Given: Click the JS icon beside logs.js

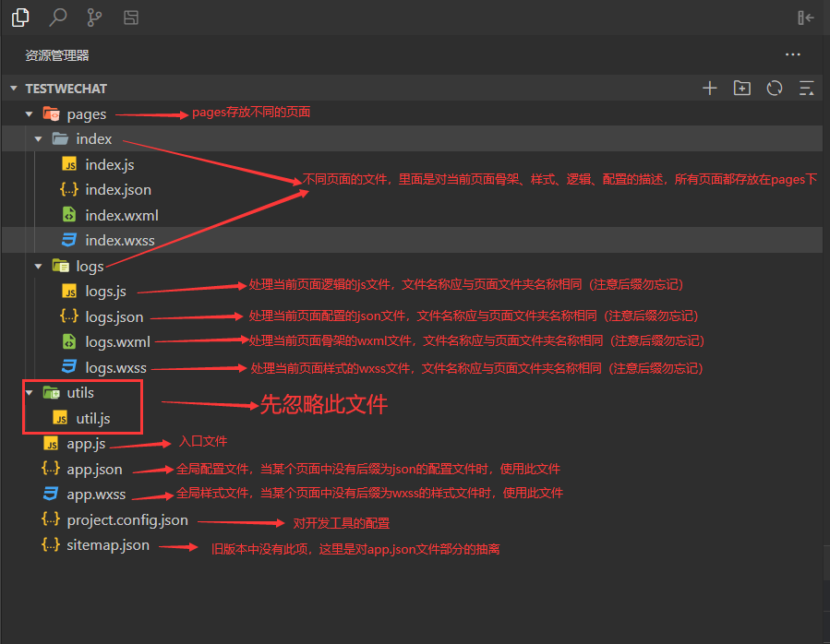Looking at the screenshot, I should click(x=69, y=291).
